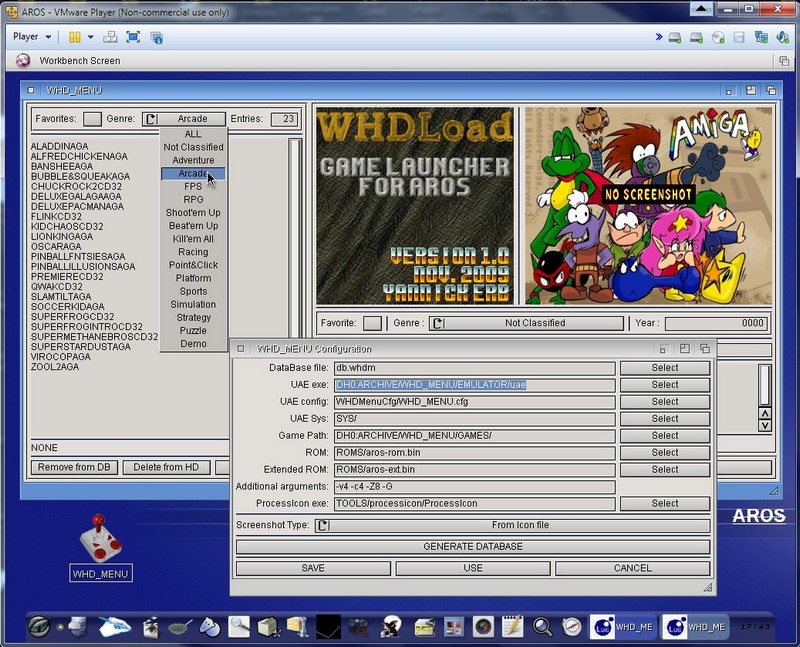Enter VMware full screen mode

coord(133,37)
